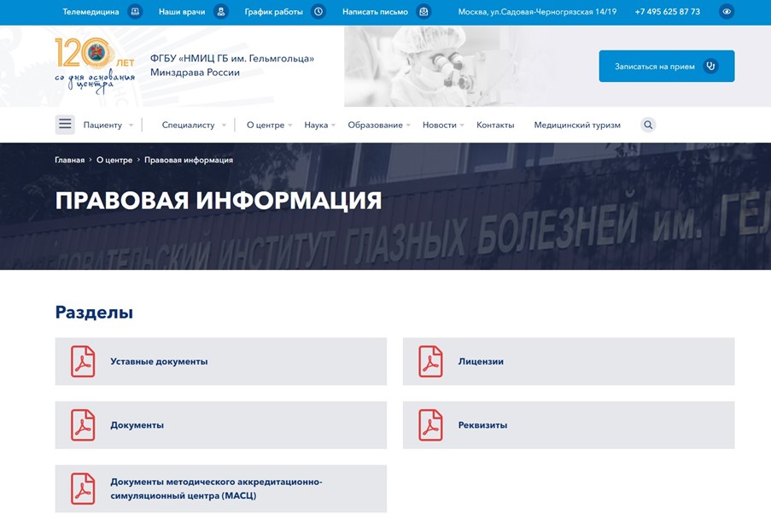This screenshot has width=771, height=532.
Task: Select the clock icon beside График работы
Action: (317, 12)
